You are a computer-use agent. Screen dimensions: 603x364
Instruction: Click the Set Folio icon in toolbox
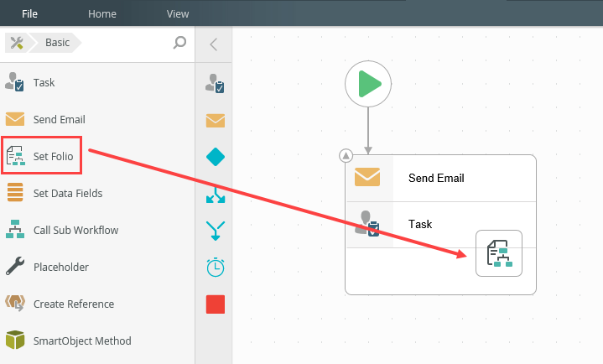[x=15, y=156]
